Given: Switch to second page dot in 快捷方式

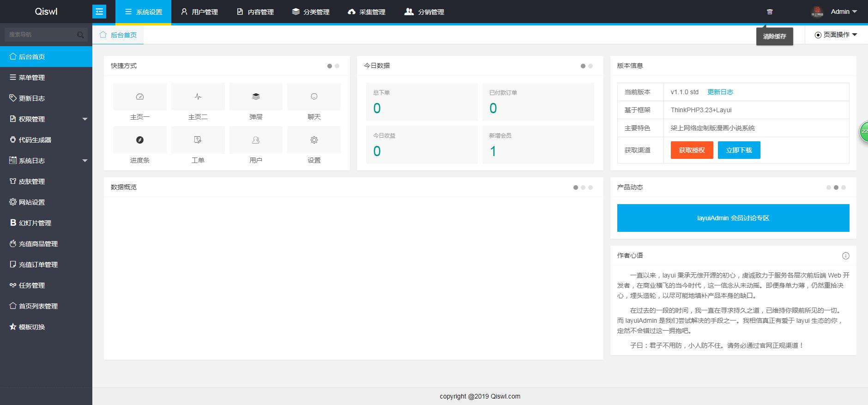Looking at the screenshot, I should [337, 66].
